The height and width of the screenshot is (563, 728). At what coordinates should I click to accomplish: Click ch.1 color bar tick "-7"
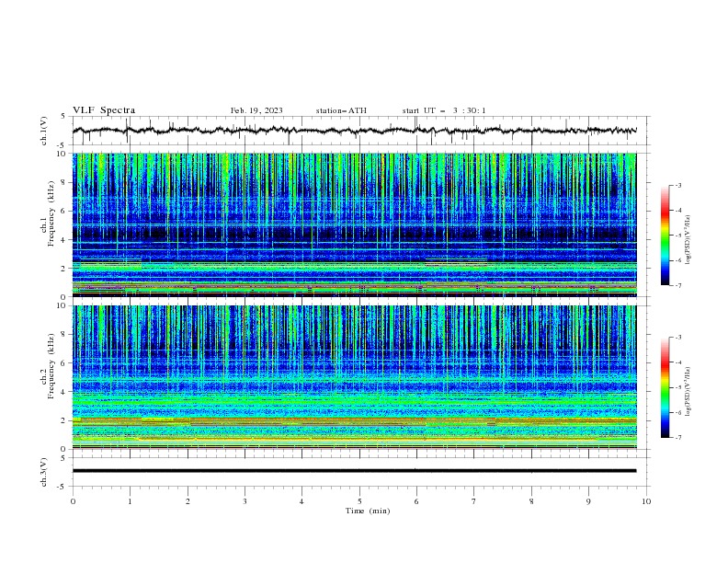(678, 285)
